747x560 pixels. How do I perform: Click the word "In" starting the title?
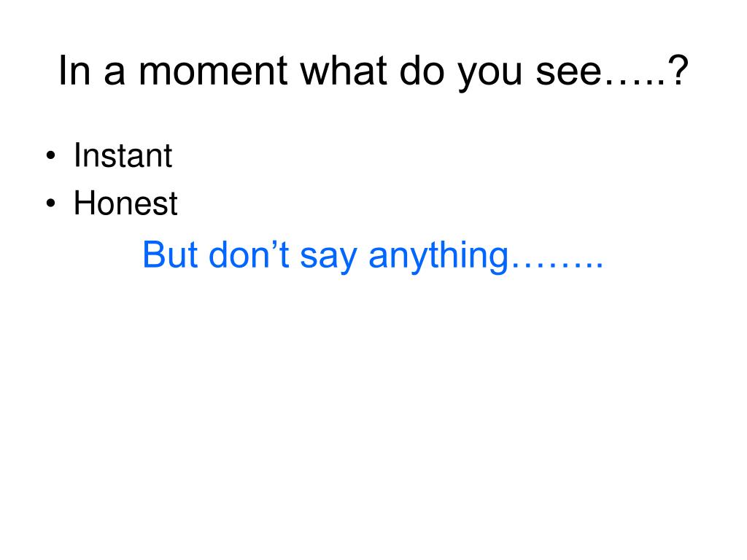point(75,71)
